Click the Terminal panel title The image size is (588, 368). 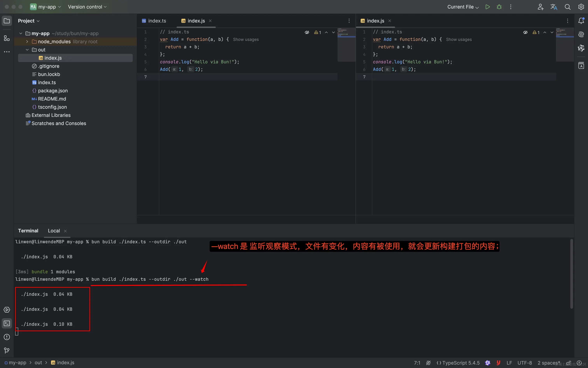pyautogui.click(x=28, y=231)
